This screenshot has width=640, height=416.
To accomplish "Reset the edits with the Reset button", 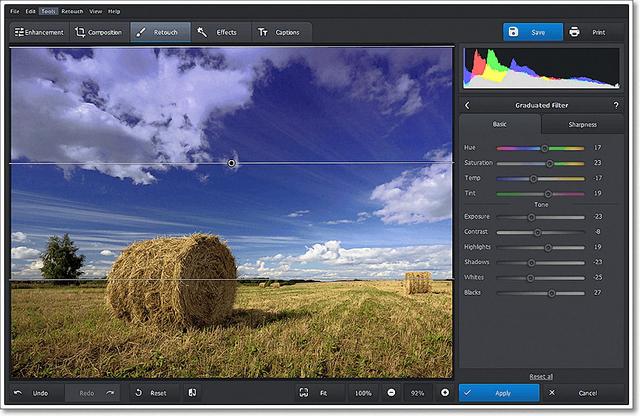I will pos(151,393).
